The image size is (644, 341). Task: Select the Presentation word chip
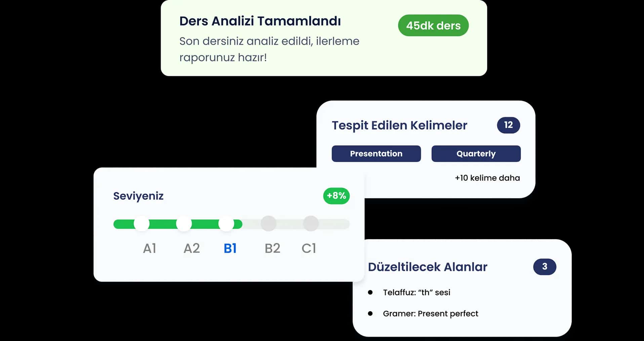376,154
